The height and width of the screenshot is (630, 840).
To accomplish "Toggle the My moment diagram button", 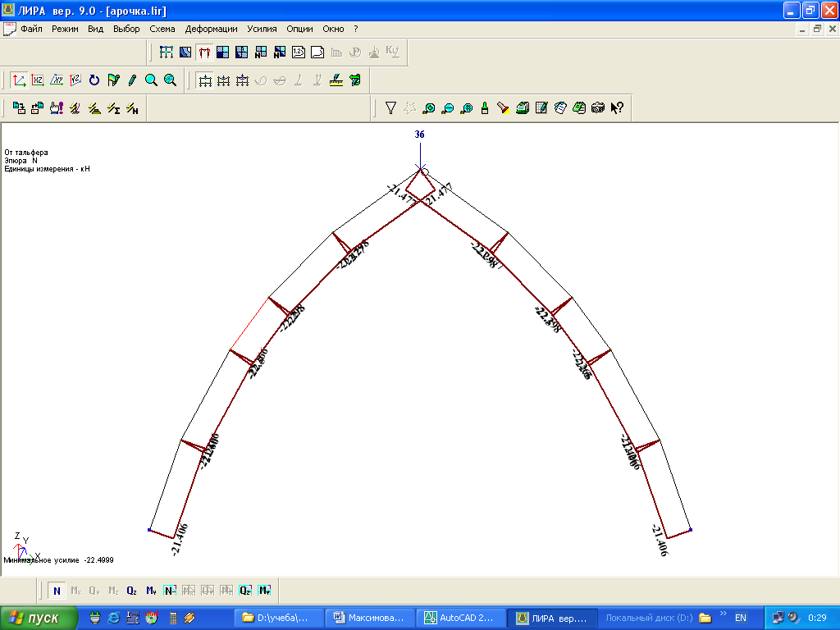I will (151, 591).
